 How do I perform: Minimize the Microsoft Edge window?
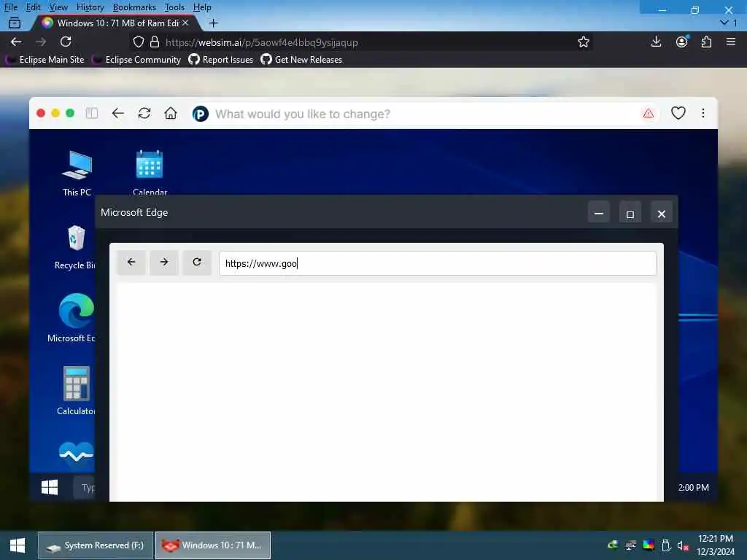pos(599,214)
